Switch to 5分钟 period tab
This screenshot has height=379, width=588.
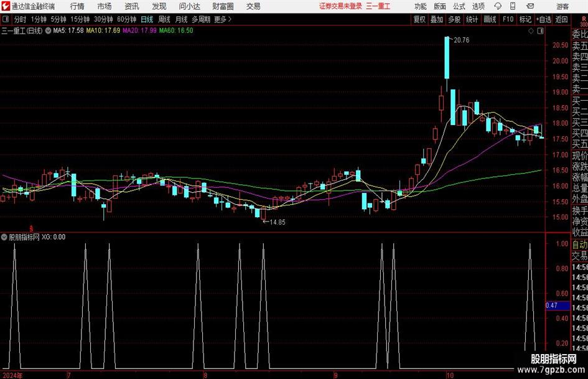point(58,19)
